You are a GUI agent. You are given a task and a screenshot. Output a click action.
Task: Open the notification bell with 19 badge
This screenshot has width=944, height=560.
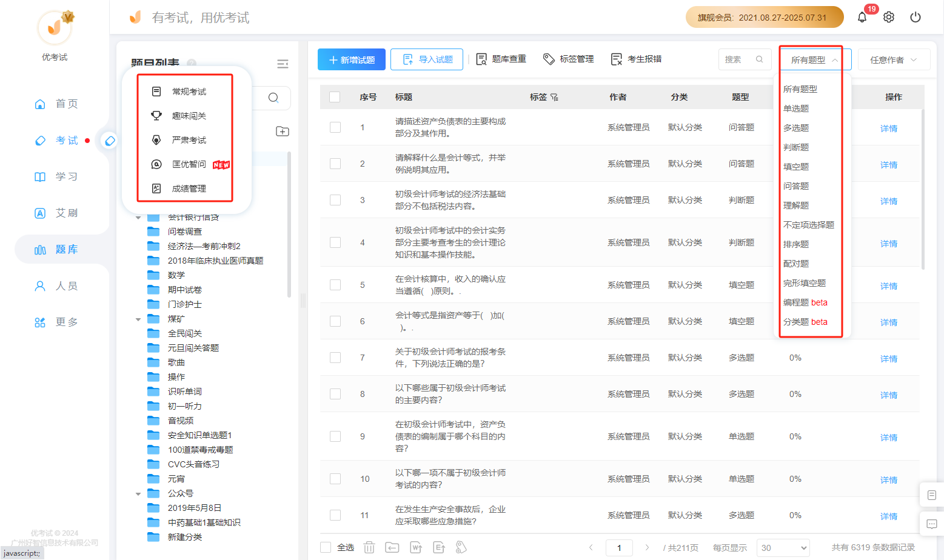point(862,17)
